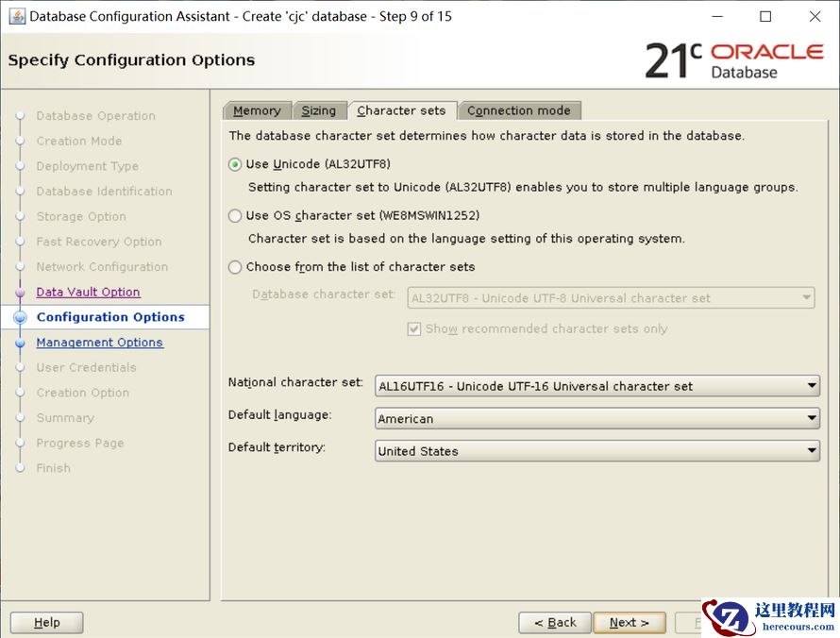Open the Management Options step link

pyautogui.click(x=100, y=343)
